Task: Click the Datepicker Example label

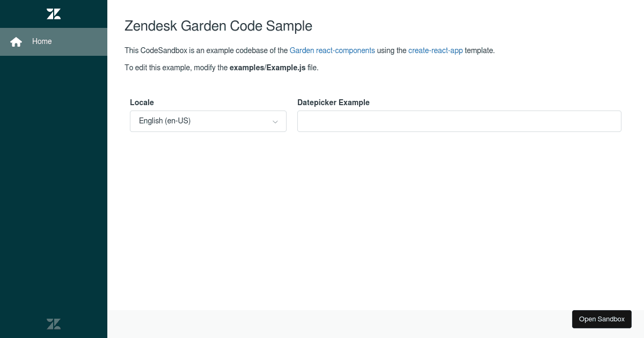Action: 333,102
